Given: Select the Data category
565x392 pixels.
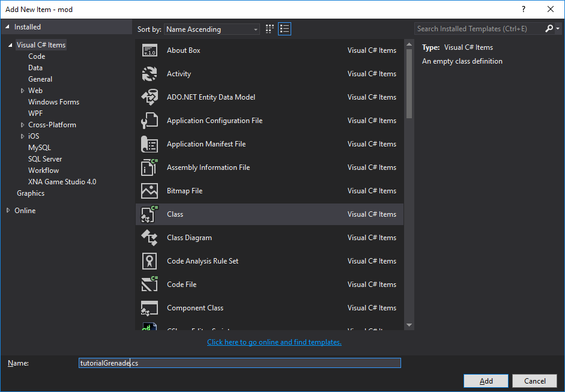Looking at the screenshot, I should tap(35, 68).
